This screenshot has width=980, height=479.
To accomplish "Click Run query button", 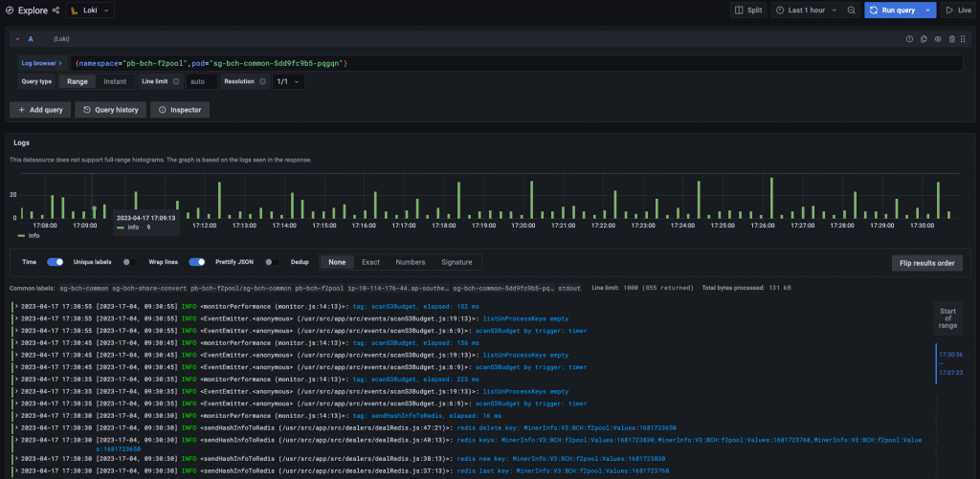I will click(x=893, y=10).
